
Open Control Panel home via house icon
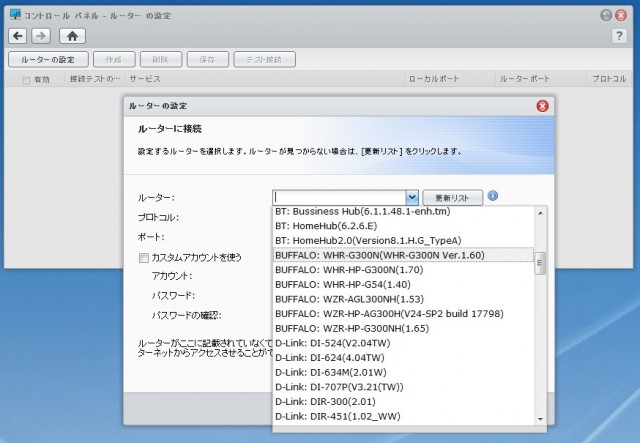(72, 36)
